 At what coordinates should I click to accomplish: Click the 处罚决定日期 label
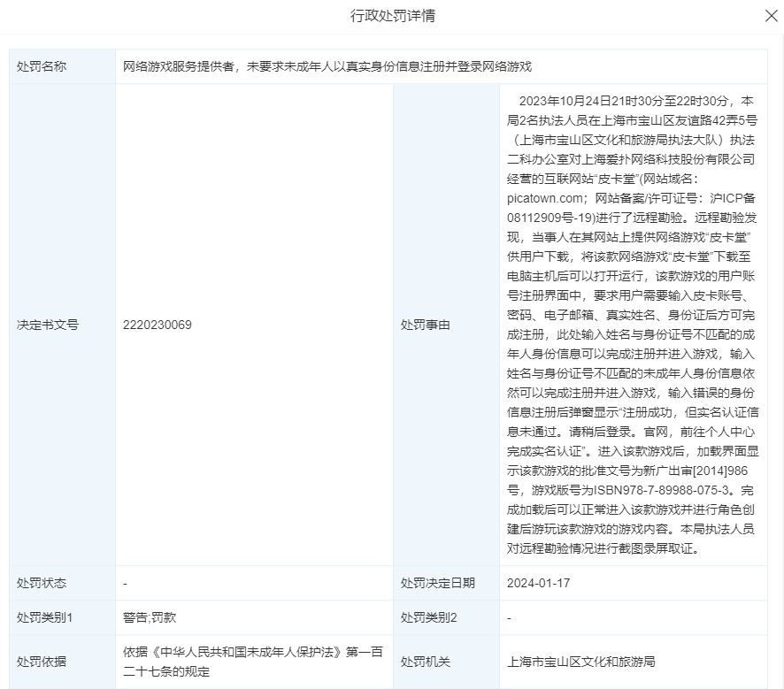click(437, 583)
